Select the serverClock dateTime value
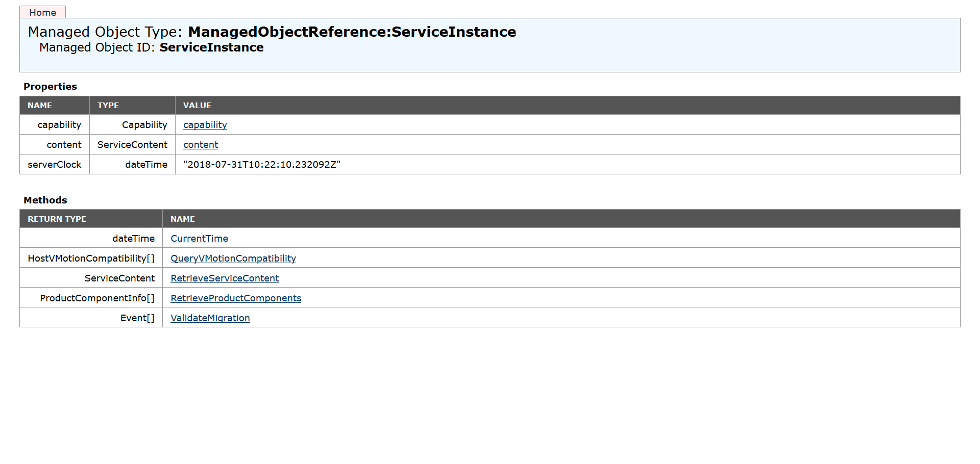This screenshot has height=464, width=980. click(x=262, y=164)
